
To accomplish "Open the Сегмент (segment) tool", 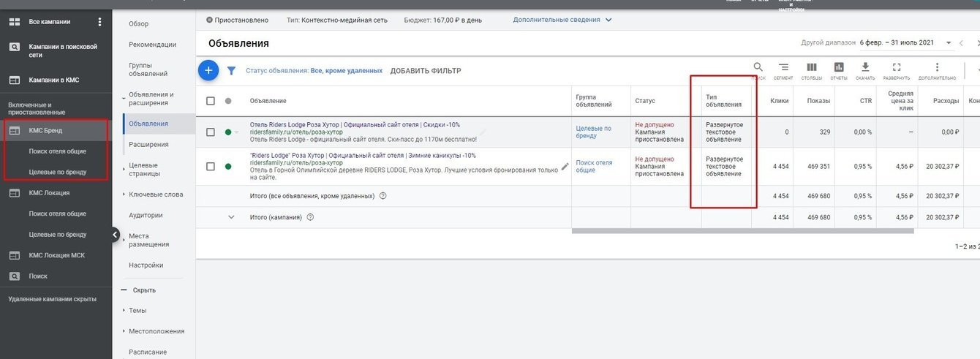I will coord(783,67).
